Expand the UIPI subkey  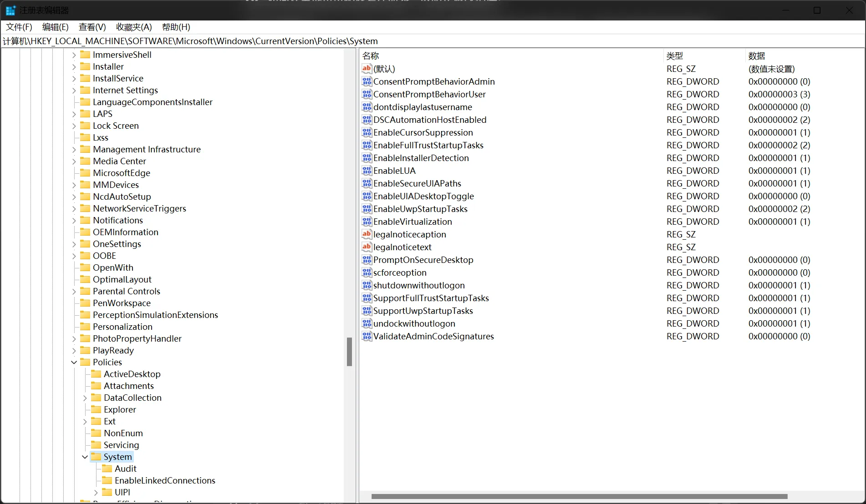96,493
